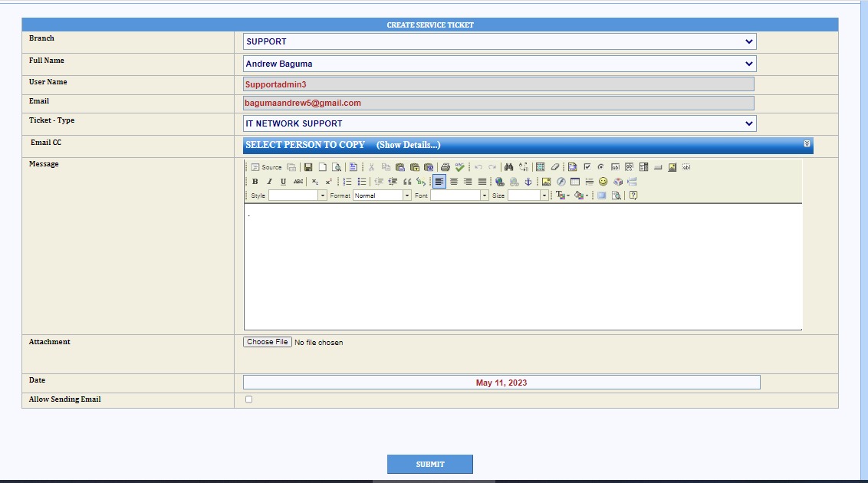
Task: Insert a numbered list in the message
Action: click(x=347, y=182)
